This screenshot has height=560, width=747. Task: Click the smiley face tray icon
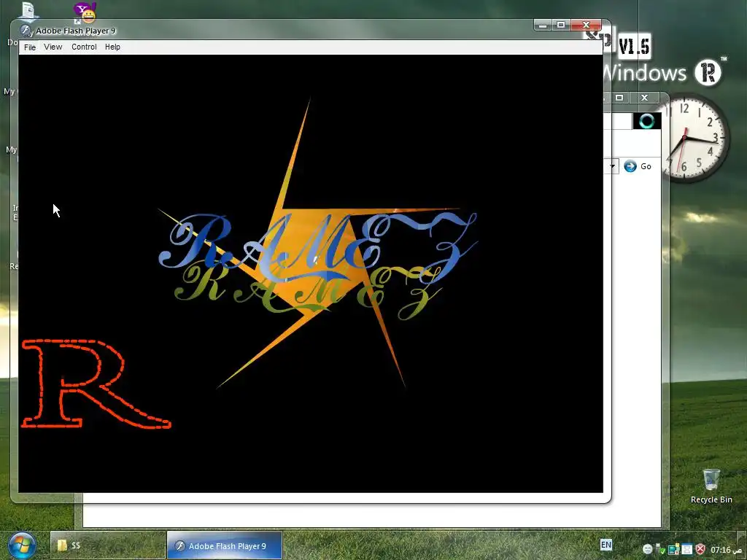pos(647,550)
